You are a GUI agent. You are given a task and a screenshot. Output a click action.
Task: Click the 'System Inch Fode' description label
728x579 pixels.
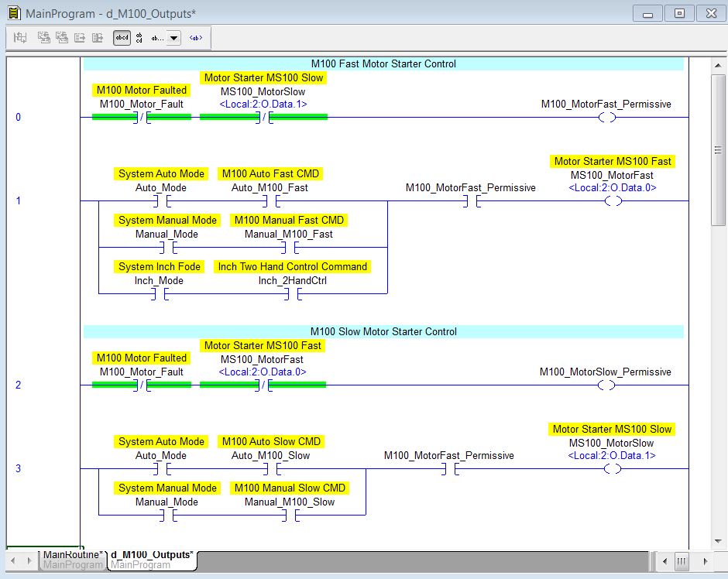coord(160,266)
